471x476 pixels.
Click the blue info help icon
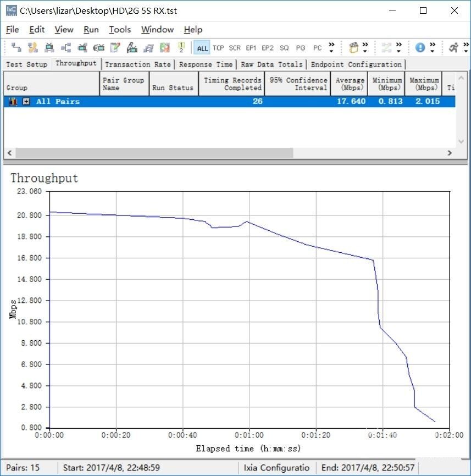point(420,48)
